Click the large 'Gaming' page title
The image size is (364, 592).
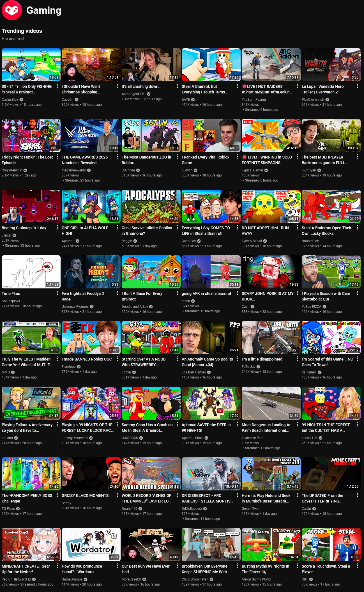44,10
